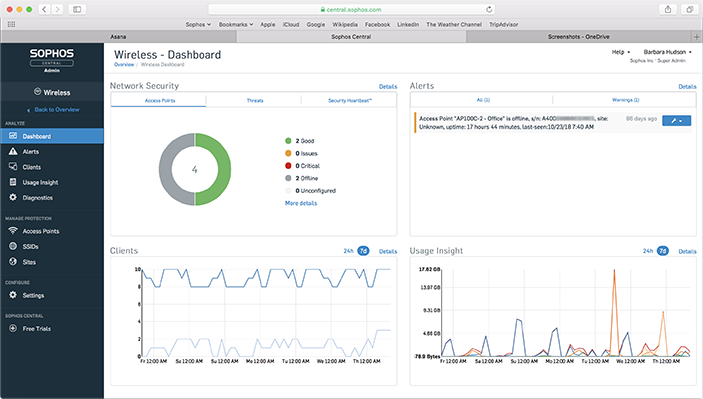Viewport: 703px width, 399px height.
Task: Open the alert wrench action dropdown
Action: click(x=677, y=121)
